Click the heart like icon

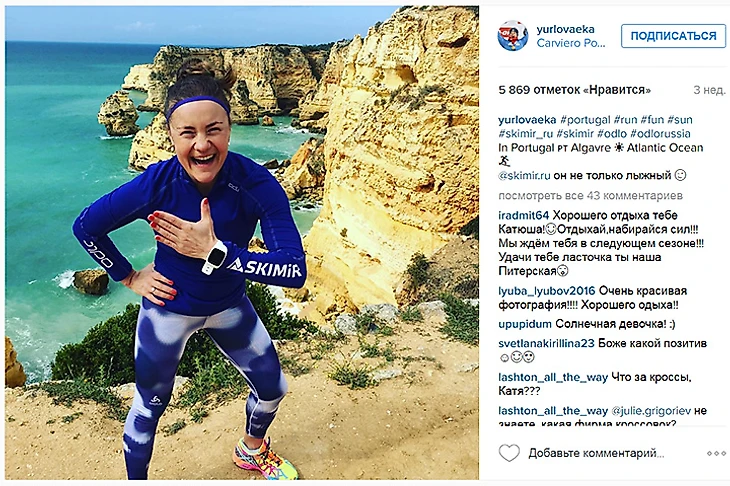click(x=509, y=453)
